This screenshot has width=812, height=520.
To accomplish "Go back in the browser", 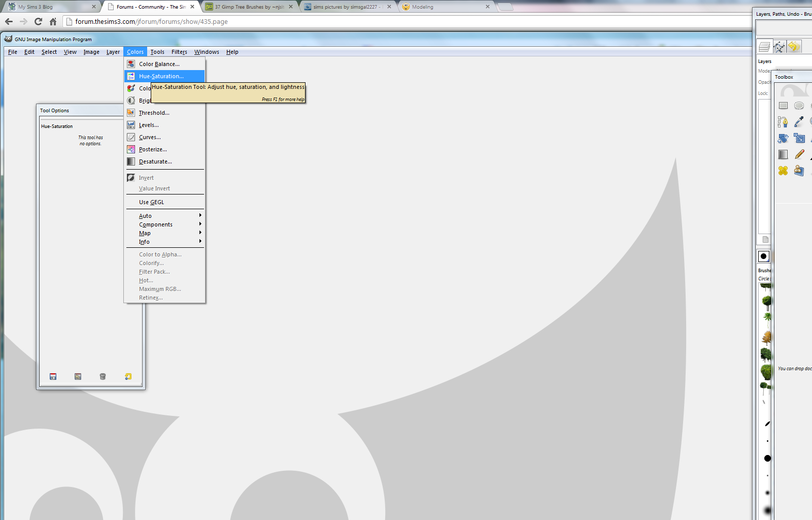I will pos(9,21).
